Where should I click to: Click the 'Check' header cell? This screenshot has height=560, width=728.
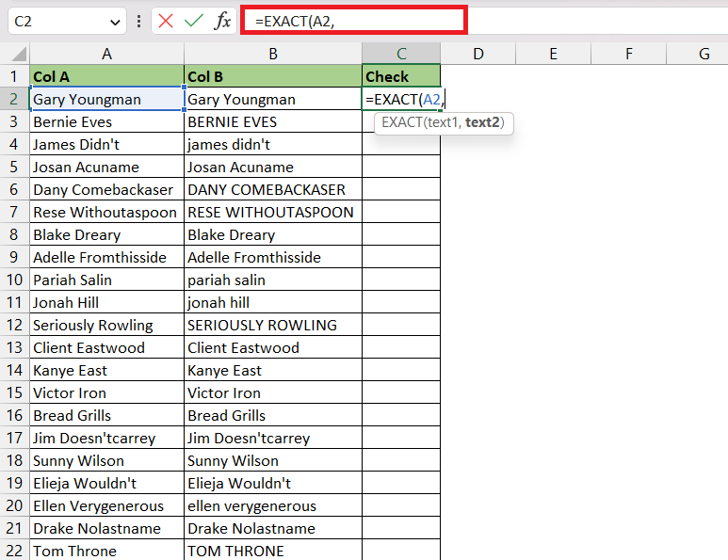click(401, 76)
